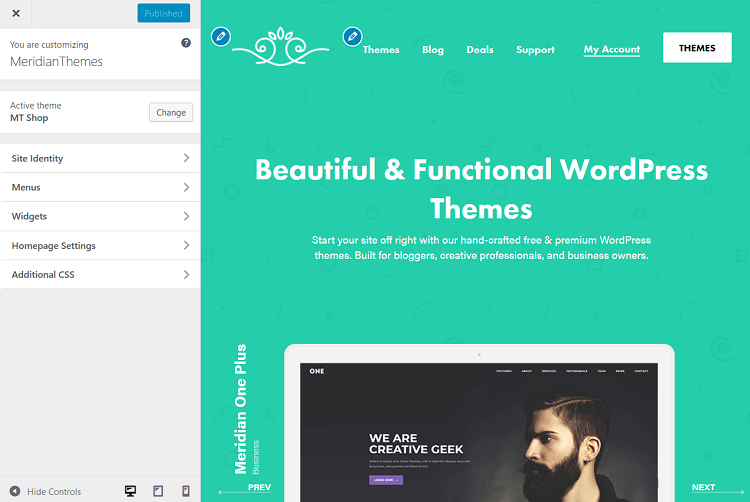
Task: Click the MeridianThemes site title text
Action: point(56,62)
